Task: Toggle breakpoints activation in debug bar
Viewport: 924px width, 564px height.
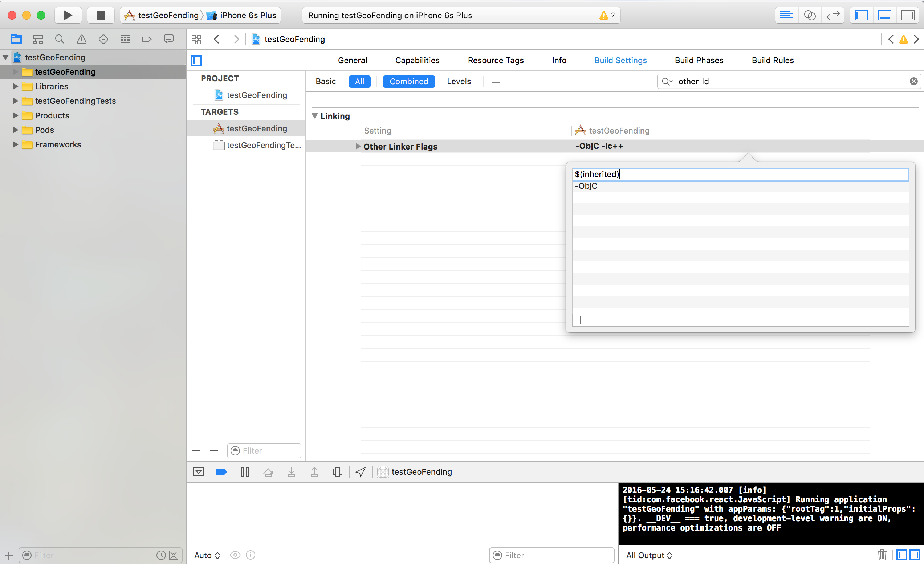Action: coord(221,472)
